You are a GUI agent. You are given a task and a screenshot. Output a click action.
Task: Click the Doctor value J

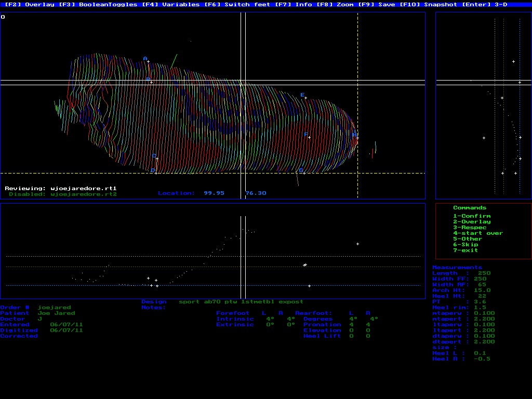click(39, 319)
